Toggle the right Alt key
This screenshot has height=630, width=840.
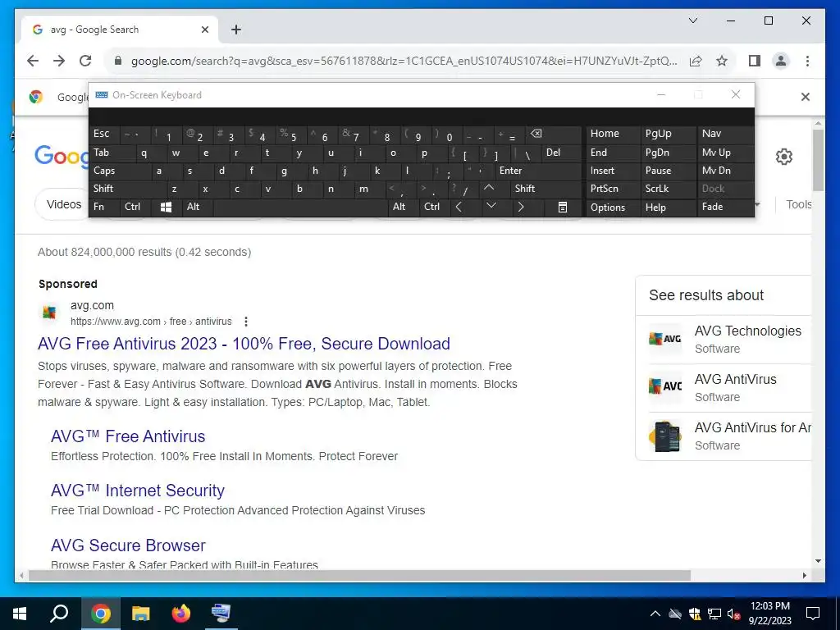403,207
